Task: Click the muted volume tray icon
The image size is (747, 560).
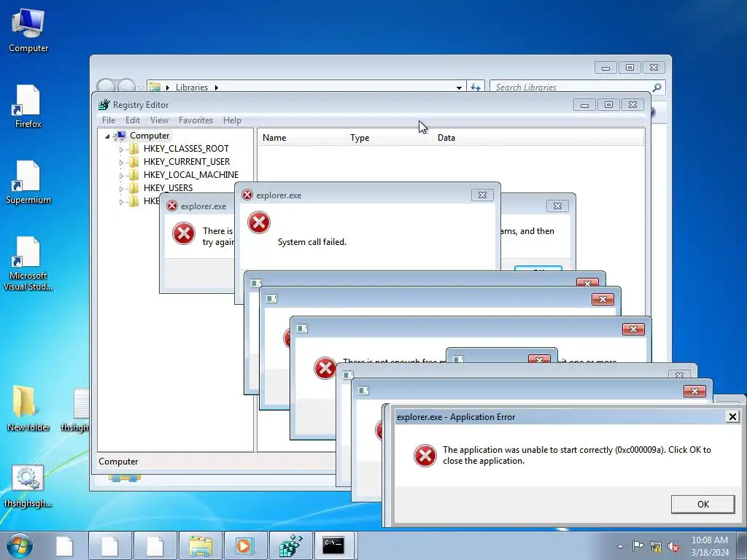Action: pos(673,546)
